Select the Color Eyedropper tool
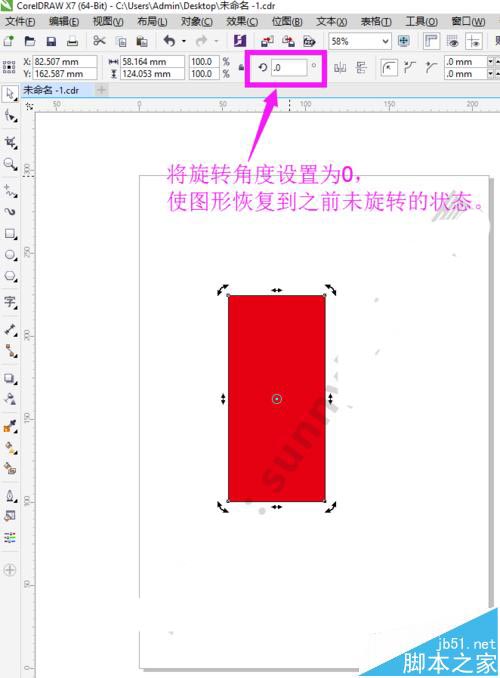Viewport: 500px width, 678px height. pyautogui.click(x=10, y=426)
